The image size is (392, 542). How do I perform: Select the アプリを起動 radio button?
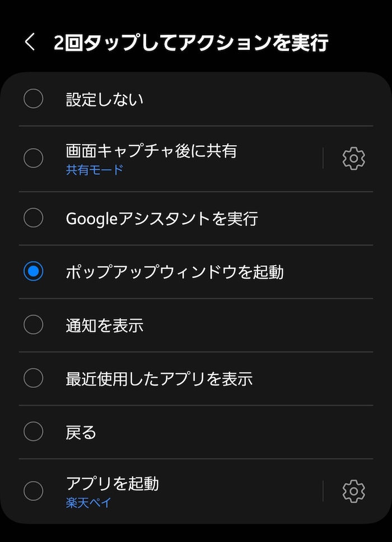pos(33,491)
